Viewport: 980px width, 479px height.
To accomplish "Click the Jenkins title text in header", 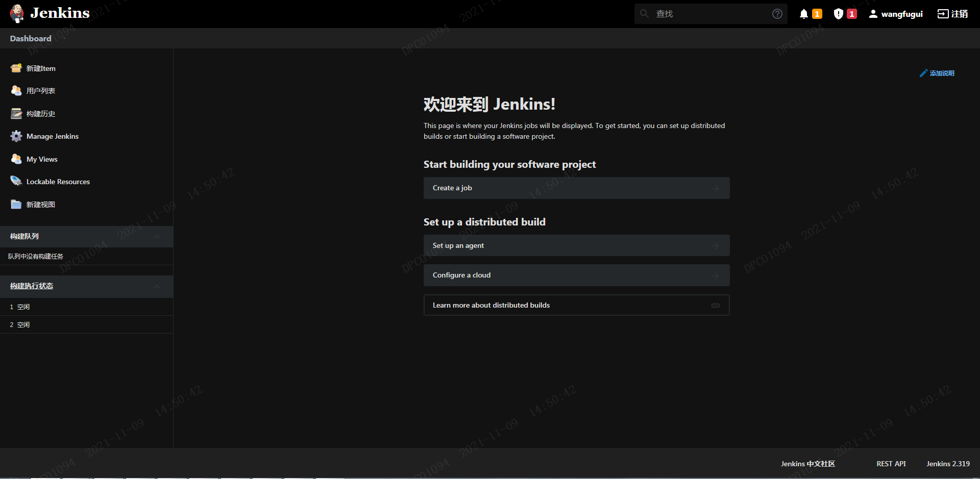I will [60, 13].
